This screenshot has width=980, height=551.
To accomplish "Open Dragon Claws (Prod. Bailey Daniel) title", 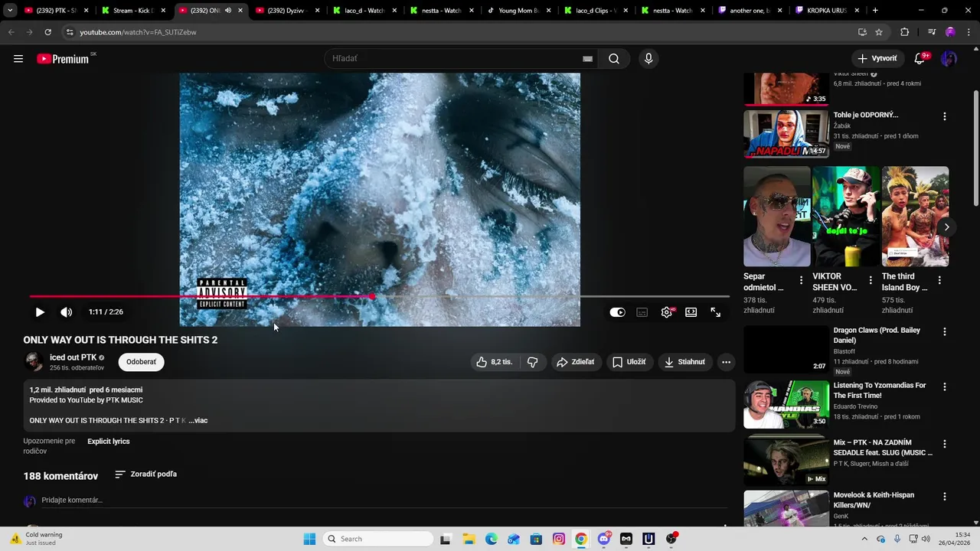I will (x=877, y=335).
